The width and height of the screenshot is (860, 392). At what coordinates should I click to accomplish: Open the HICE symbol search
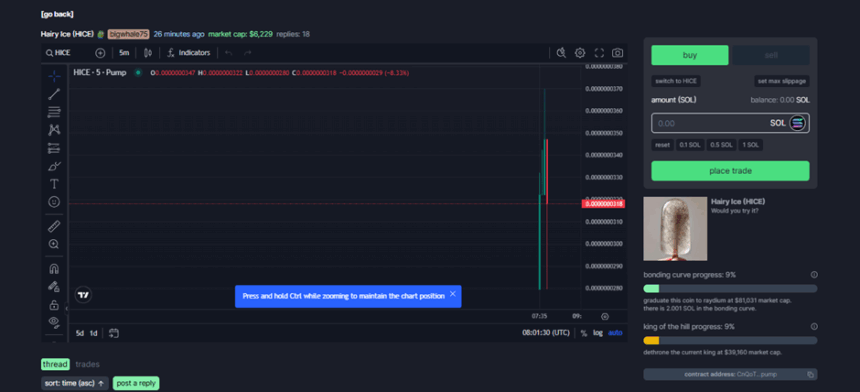tap(59, 53)
